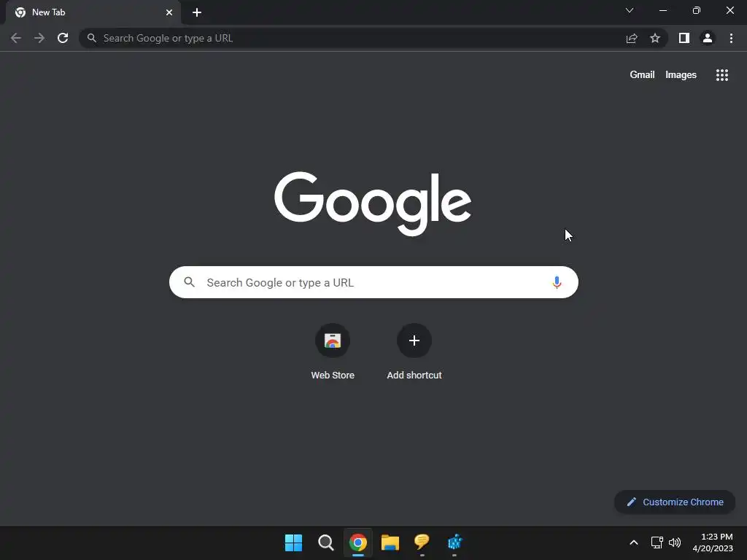Switch to Chrome in the taskbar
This screenshot has width=747, height=560.
coord(357,542)
